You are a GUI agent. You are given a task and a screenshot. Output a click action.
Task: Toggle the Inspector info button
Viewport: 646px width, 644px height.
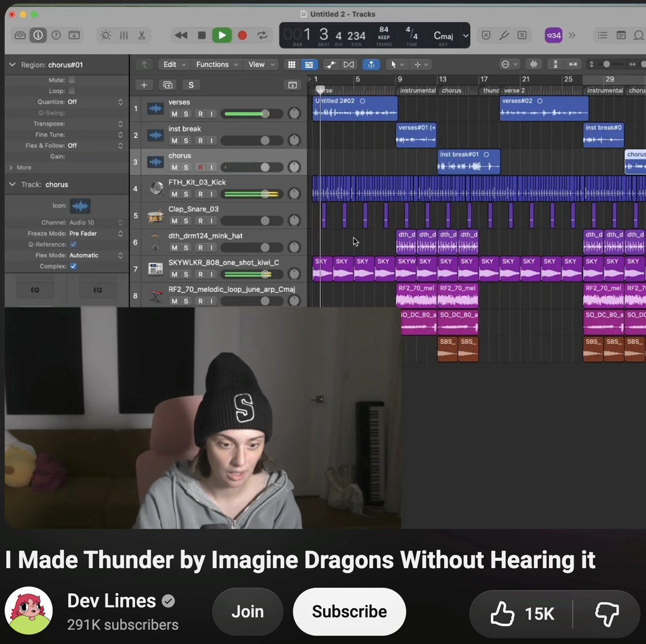[38, 35]
